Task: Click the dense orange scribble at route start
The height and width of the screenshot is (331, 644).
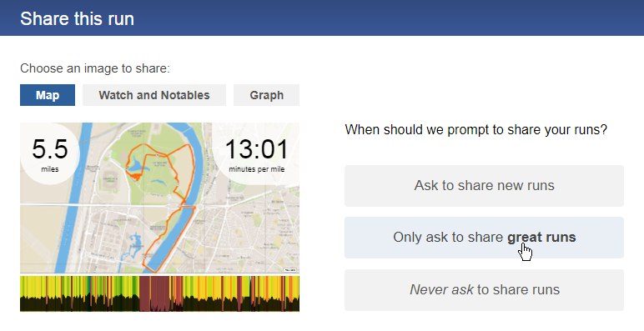Action: pyautogui.click(x=134, y=176)
